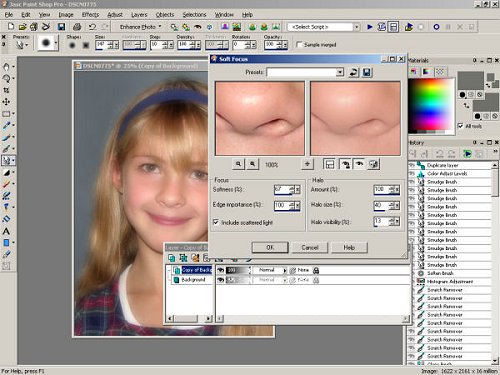The image size is (500, 375).
Task: Select square brush shape
Action: pyautogui.click(x=86, y=45)
